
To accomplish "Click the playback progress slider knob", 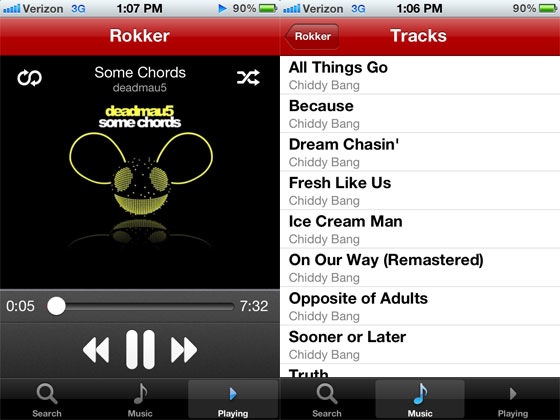I will [56, 306].
